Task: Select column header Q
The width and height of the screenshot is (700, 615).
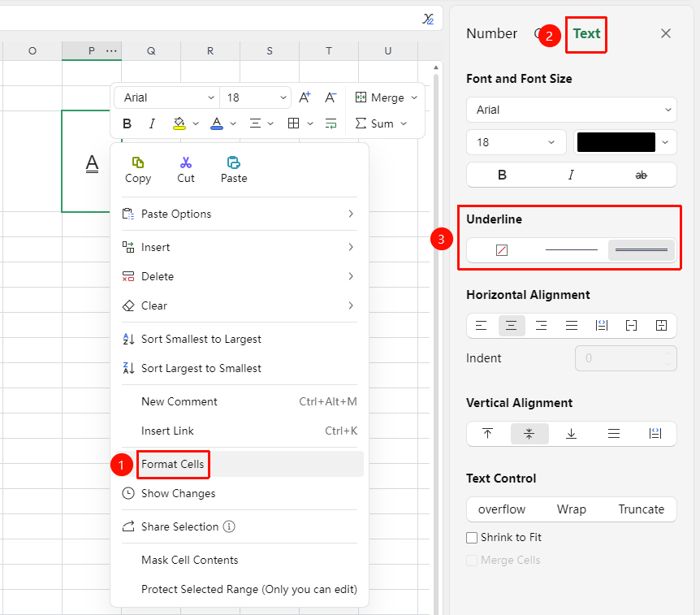Action: click(151, 51)
